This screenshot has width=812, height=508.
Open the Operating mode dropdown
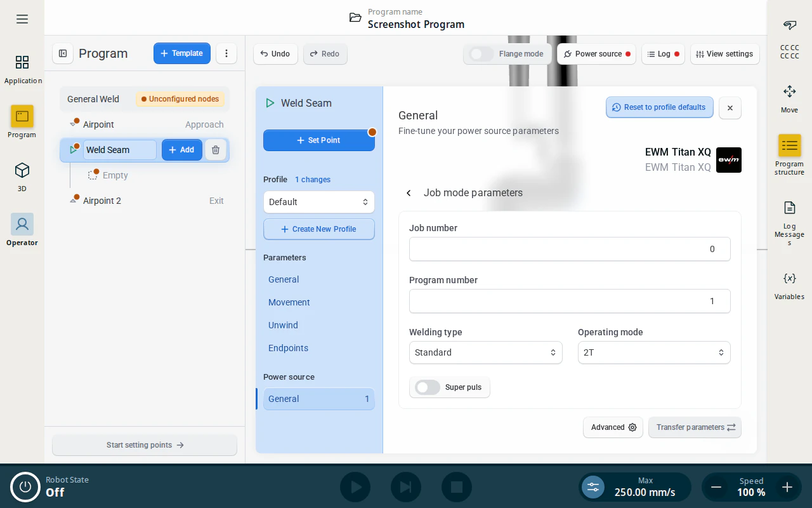click(654, 352)
